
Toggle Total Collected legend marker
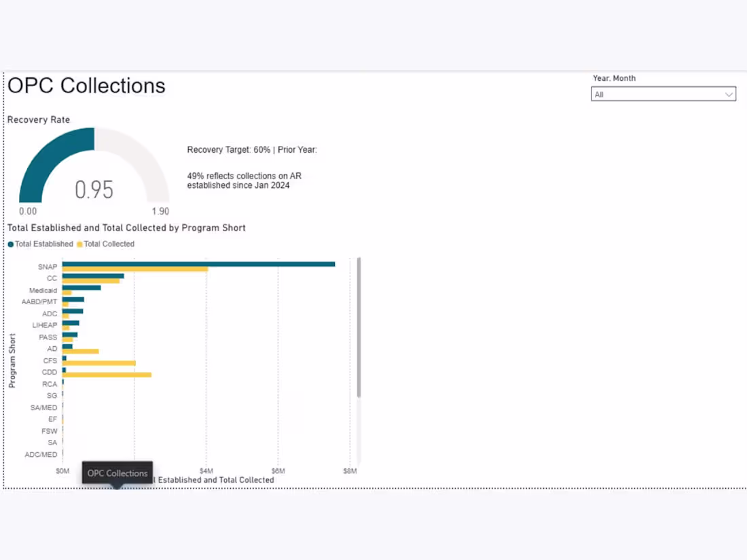(79, 244)
